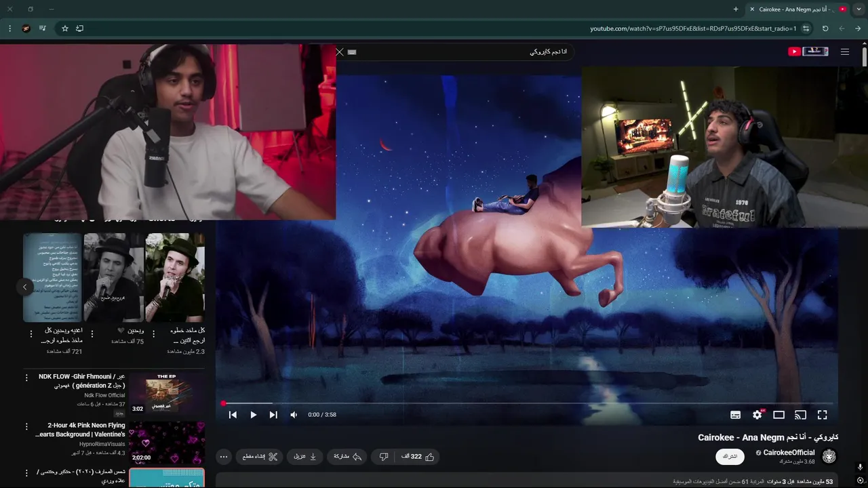
Task: Play the video with the play button
Action: [x=254, y=415]
